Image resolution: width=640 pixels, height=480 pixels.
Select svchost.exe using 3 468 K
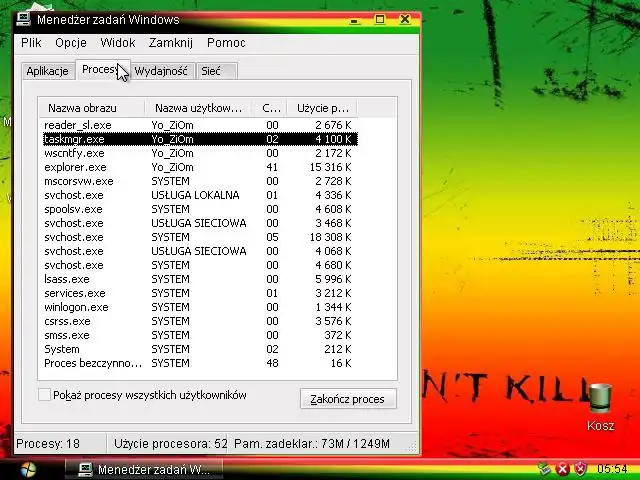point(200,223)
